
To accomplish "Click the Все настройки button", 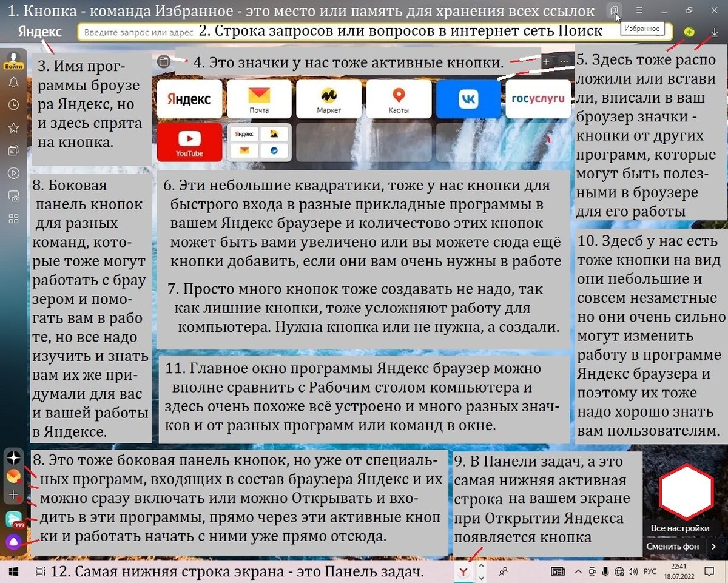I will [x=679, y=528].
